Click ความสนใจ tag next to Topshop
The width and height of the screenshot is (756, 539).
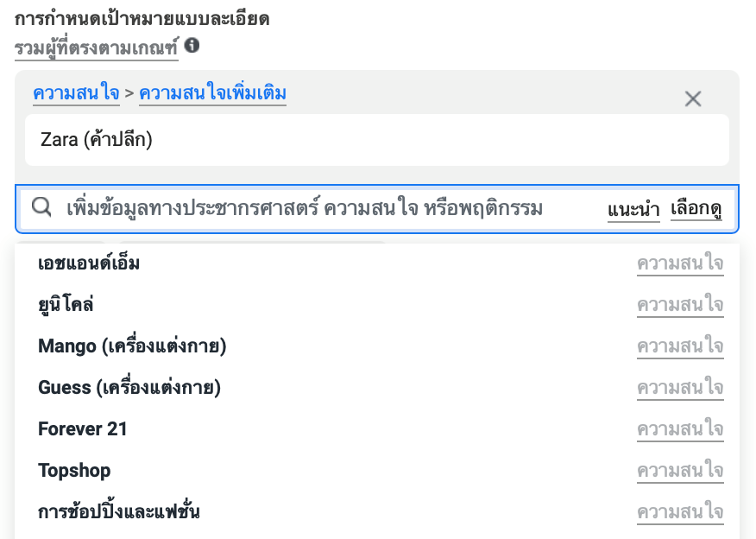click(680, 471)
